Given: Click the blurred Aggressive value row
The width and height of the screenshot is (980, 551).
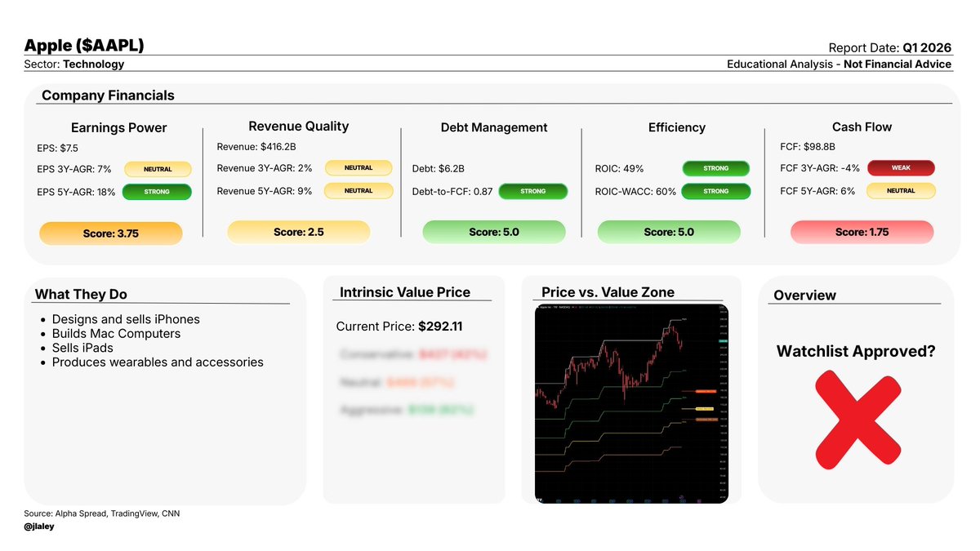Looking at the screenshot, I should [406, 410].
